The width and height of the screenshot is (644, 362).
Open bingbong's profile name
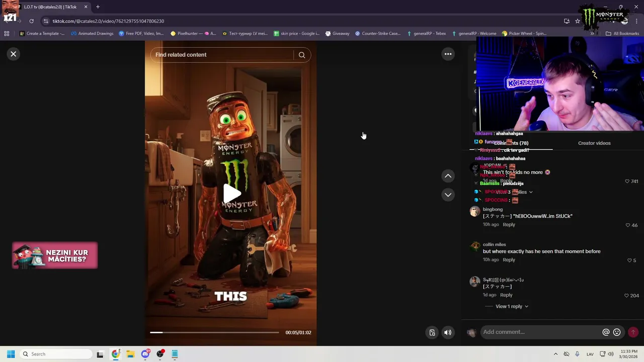(493, 209)
